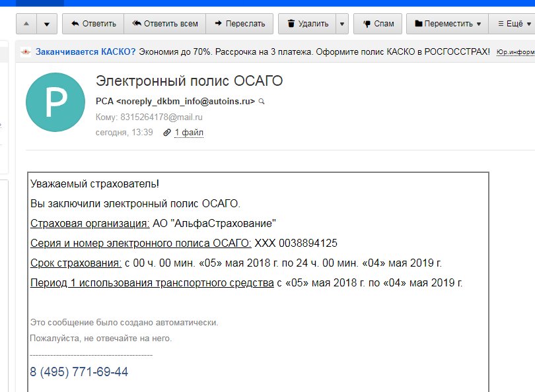
Task: Click the line Вы заключили электронный полис ОСАГО.
Action: click(x=135, y=203)
